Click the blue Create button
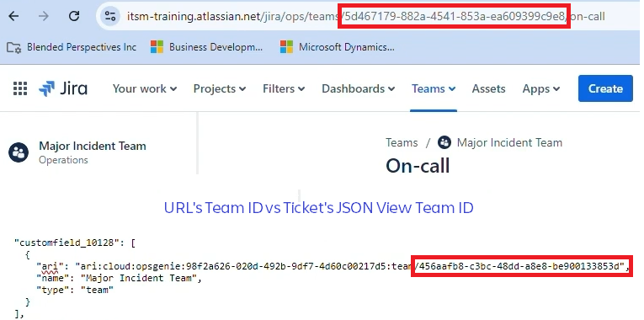Viewport: 644px width, 320px height. [x=605, y=88]
